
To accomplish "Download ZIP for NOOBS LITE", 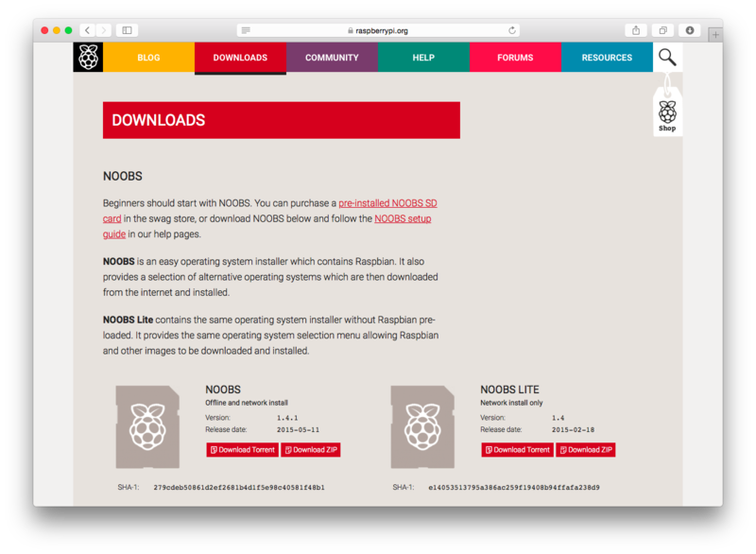I will (x=586, y=450).
